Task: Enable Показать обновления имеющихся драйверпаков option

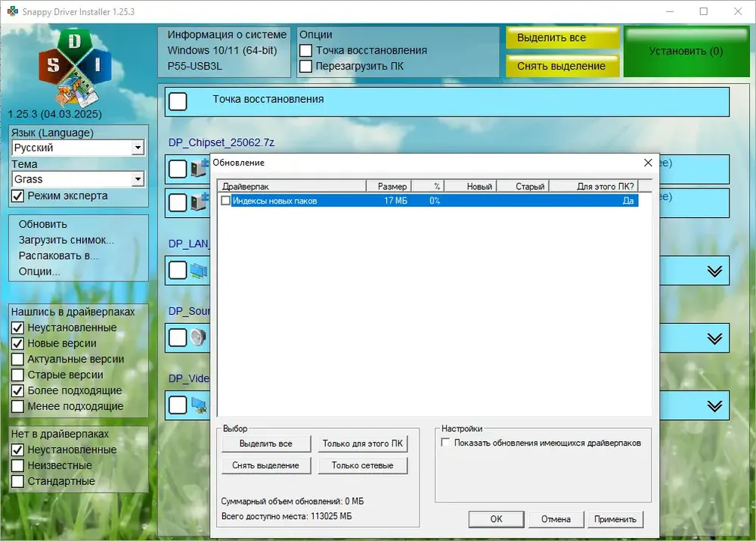Action: 445,443
